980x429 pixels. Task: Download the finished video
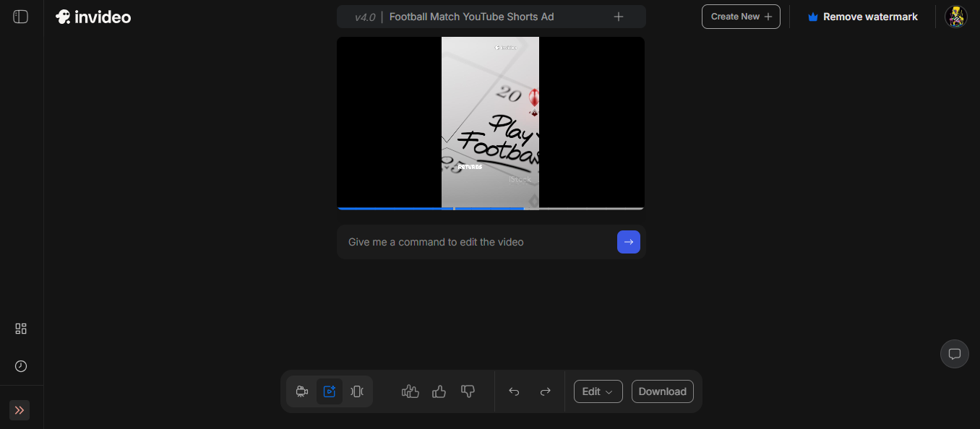tap(662, 391)
